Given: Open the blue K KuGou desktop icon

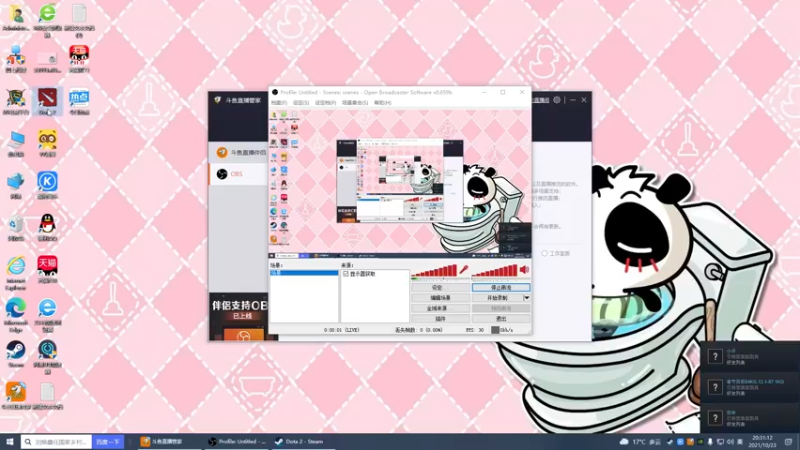Looking at the screenshot, I should click(47, 185).
